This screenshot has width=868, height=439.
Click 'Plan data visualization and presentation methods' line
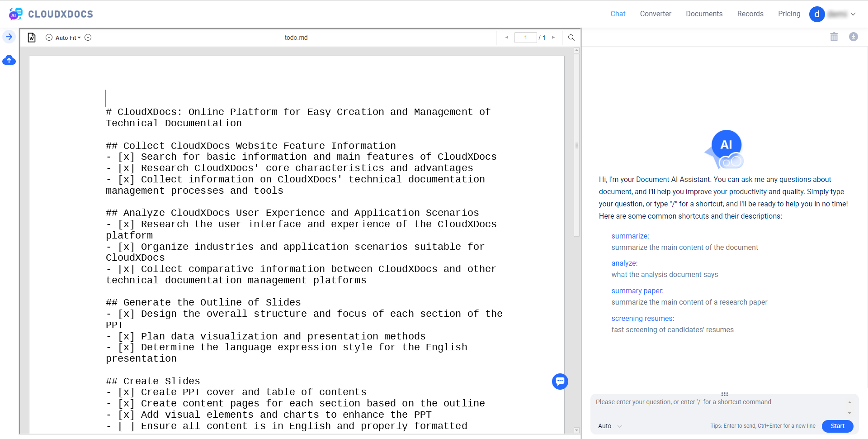click(266, 337)
